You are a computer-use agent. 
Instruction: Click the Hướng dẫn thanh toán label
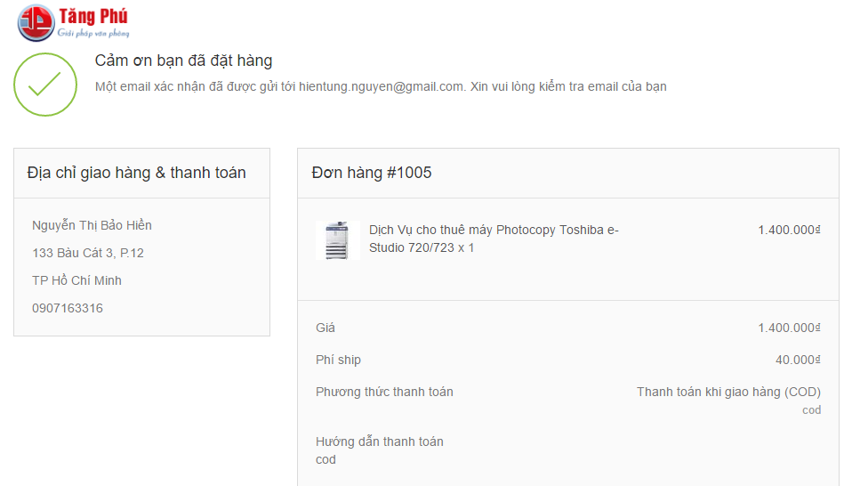(x=380, y=441)
